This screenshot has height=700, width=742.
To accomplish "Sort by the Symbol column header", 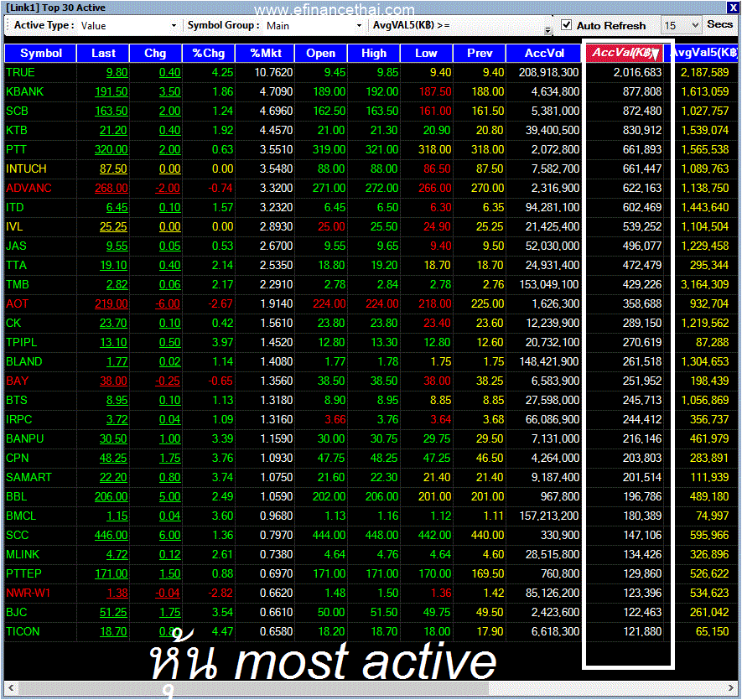I will click(x=41, y=53).
